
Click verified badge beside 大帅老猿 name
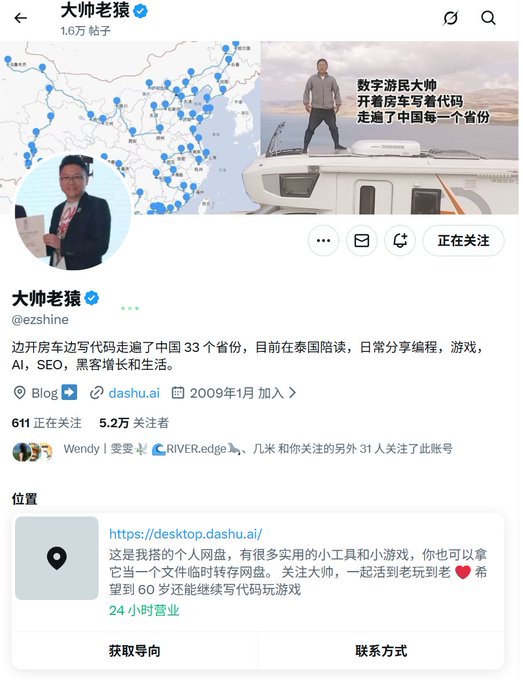(92, 298)
